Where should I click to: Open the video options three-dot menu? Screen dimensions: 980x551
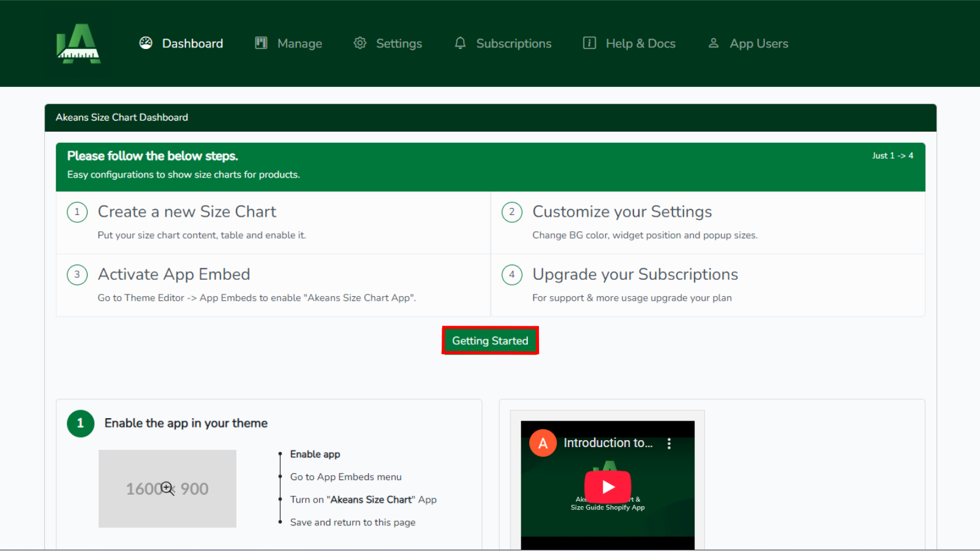tap(669, 443)
